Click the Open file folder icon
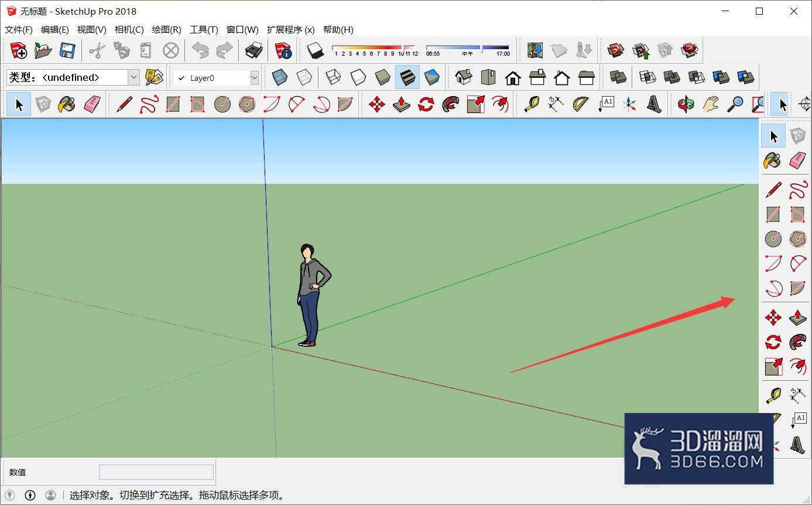 tap(43, 50)
